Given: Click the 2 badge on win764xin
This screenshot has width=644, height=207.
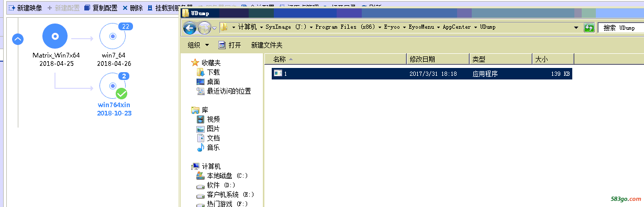Looking at the screenshot, I should pyautogui.click(x=124, y=76).
